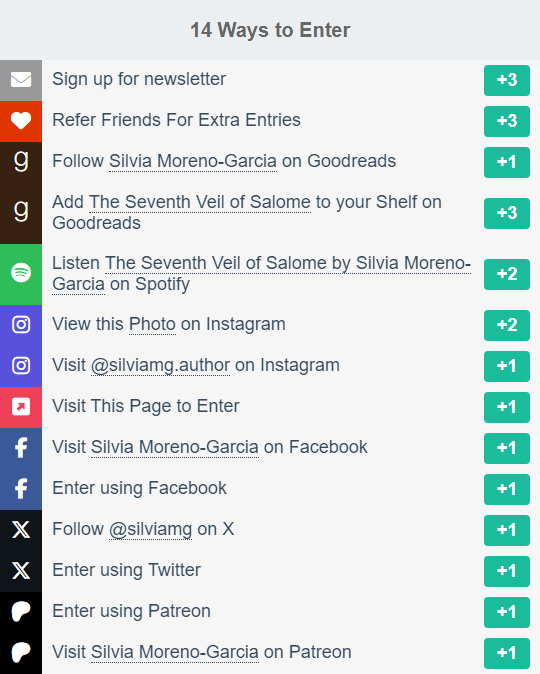540x674 pixels.
Task: Click +1 button for Visit Facebook page
Action: pos(506,448)
